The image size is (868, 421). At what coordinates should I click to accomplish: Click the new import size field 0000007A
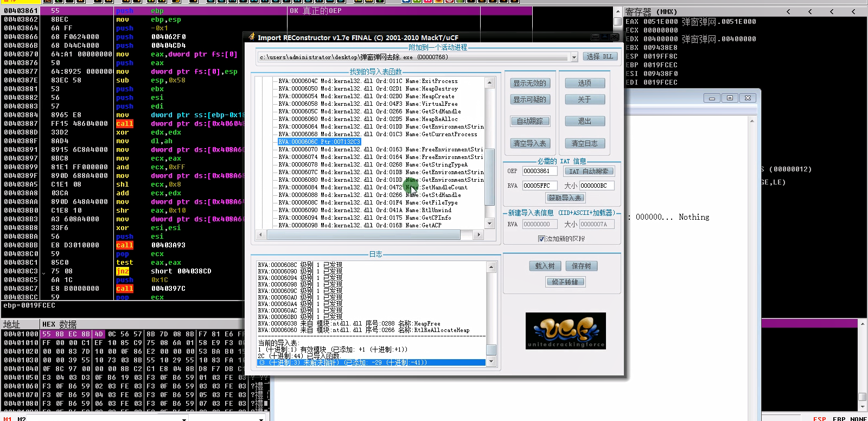click(597, 224)
